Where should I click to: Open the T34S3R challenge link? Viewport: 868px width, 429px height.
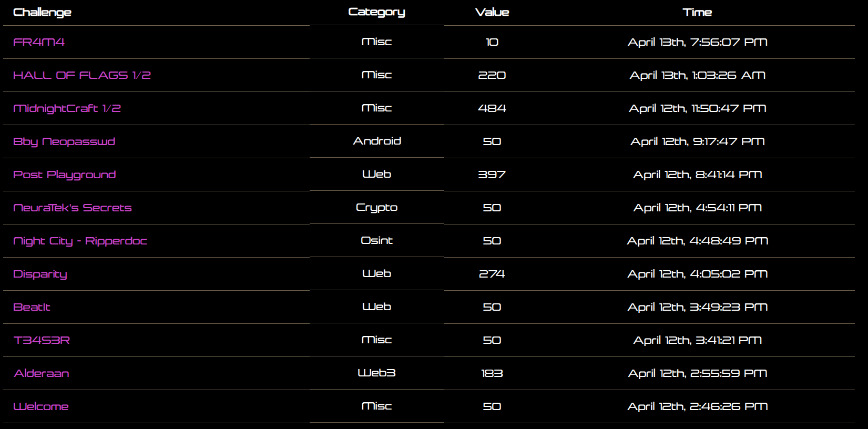(42, 340)
